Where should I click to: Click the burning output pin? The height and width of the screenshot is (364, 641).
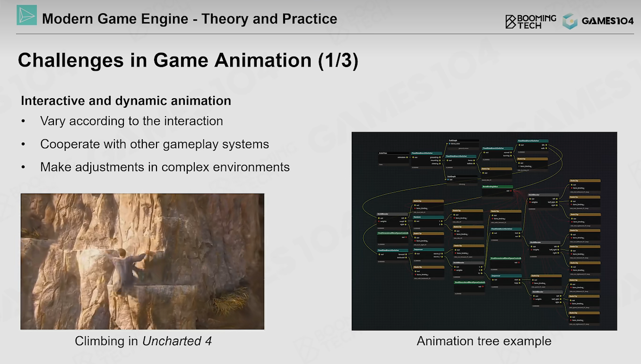point(511,156)
